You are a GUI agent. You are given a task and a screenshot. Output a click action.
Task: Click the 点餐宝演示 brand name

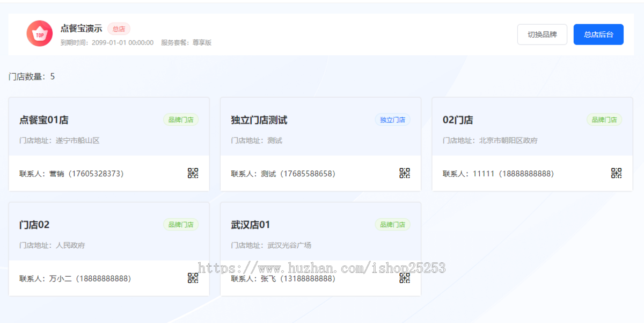tap(81, 28)
